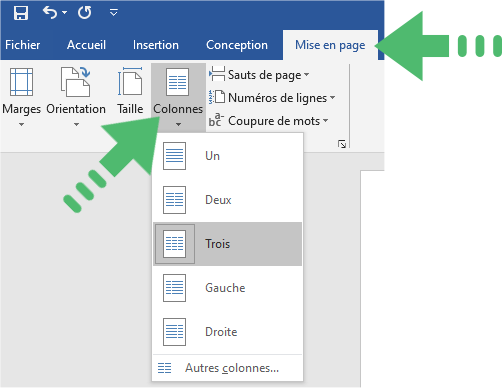Click the Taille text label

130,109
